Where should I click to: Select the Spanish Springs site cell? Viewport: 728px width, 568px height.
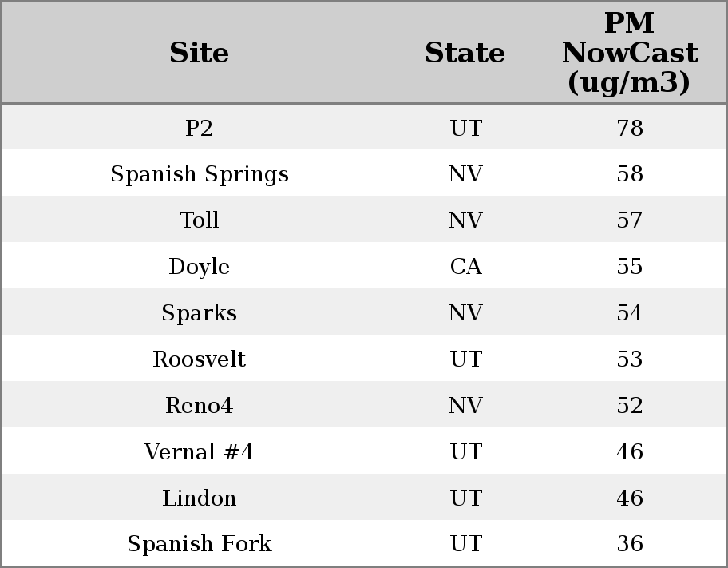(200, 174)
